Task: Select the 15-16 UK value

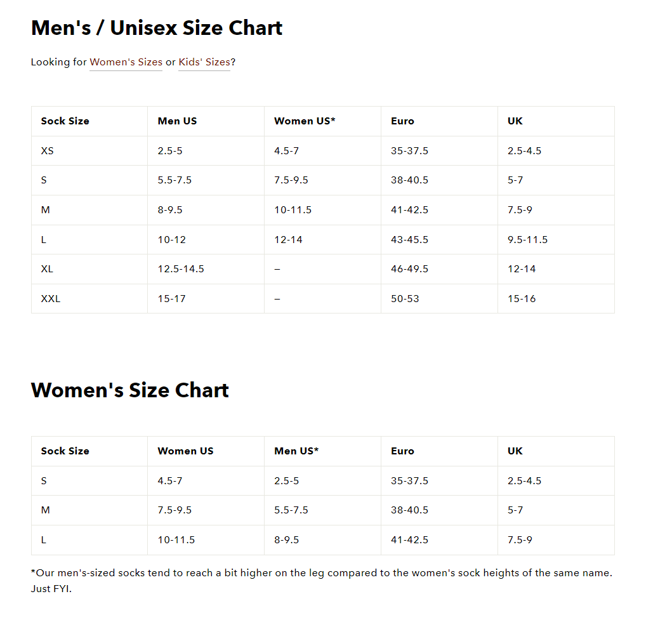Action: (522, 298)
